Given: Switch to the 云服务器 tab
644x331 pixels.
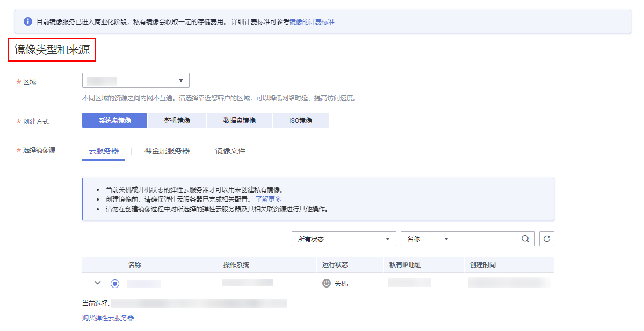Looking at the screenshot, I should pyautogui.click(x=104, y=151).
